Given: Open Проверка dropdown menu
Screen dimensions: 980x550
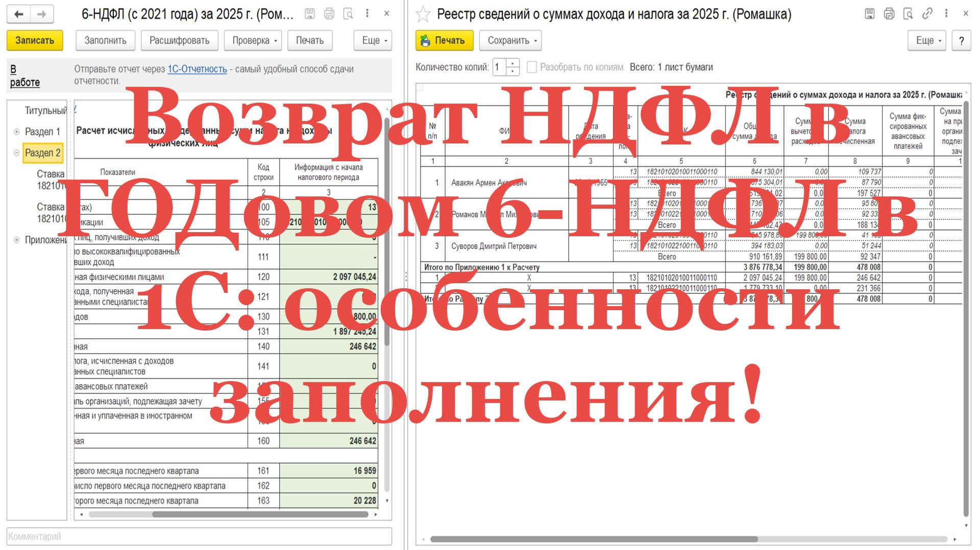Looking at the screenshot, I should pos(254,40).
